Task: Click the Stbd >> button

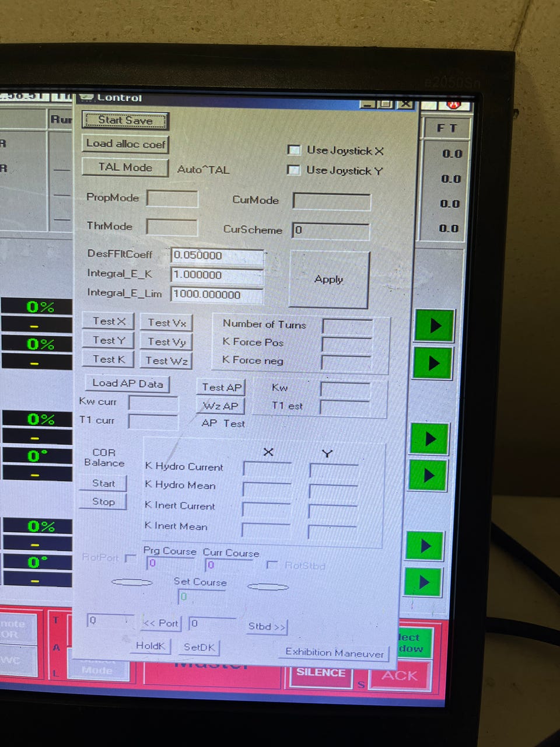Action: tap(267, 627)
